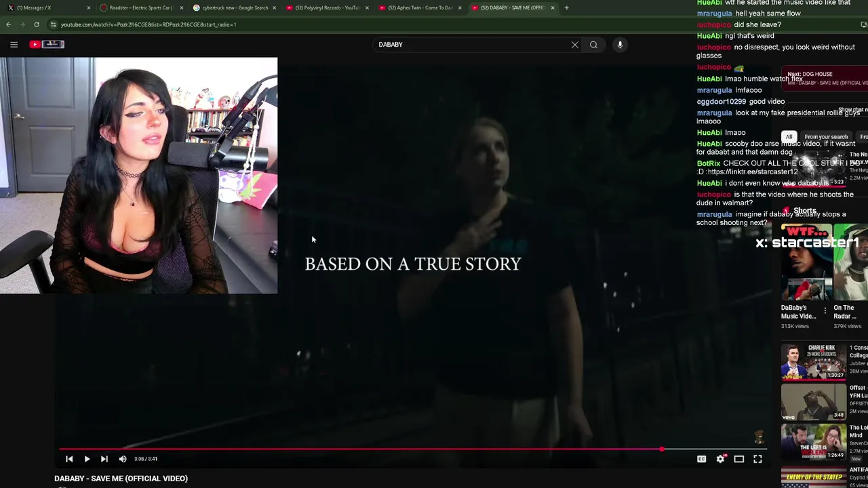Open the Offset 3:48 vevo video thumbnail
Viewport: 868px width, 488px height.
(814, 402)
